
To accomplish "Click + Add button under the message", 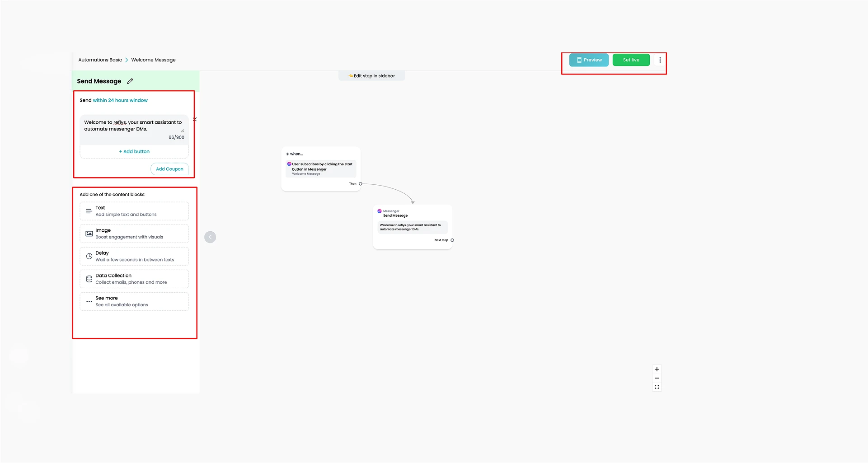I will (134, 152).
